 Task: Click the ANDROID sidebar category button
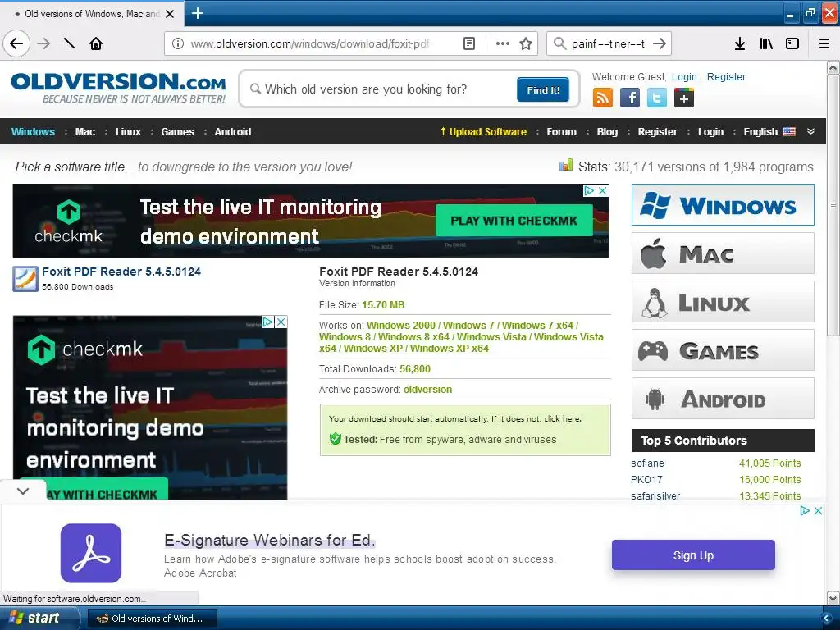(x=723, y=399)
